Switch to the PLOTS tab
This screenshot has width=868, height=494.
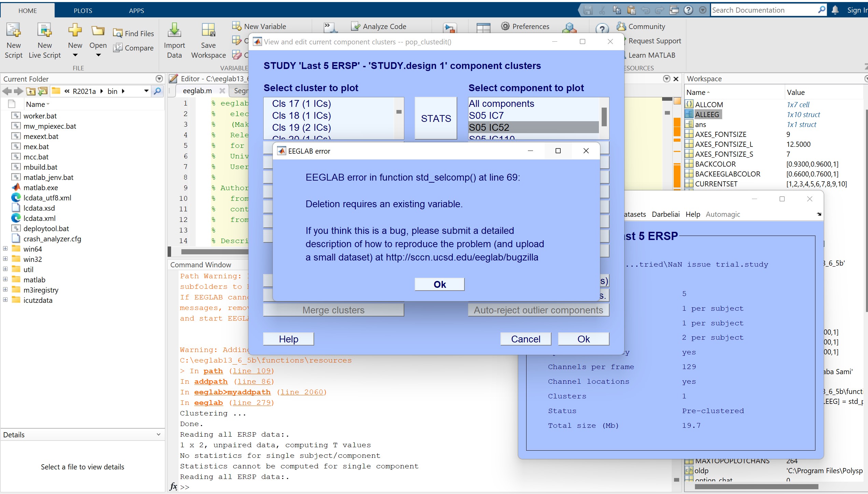[x=83, y=10]
